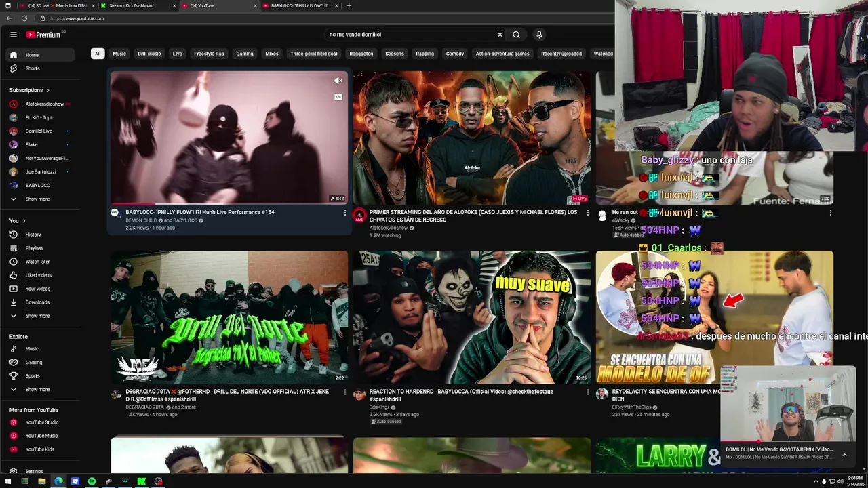Seek in the miniplayer progress bar
The height and width of the screenshot is (488, 868).
pos(788,441)
